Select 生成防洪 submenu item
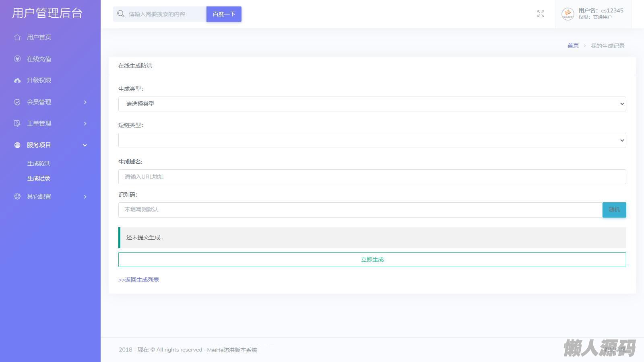The image size is (644, 362). pyautogui.click(x=39, y=163)
